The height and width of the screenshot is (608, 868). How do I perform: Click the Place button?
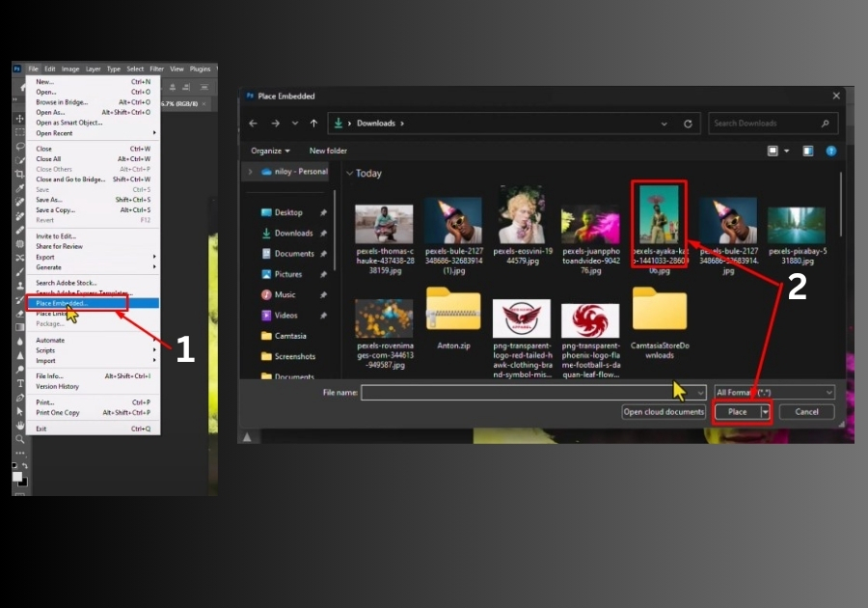tap(738, 412)
